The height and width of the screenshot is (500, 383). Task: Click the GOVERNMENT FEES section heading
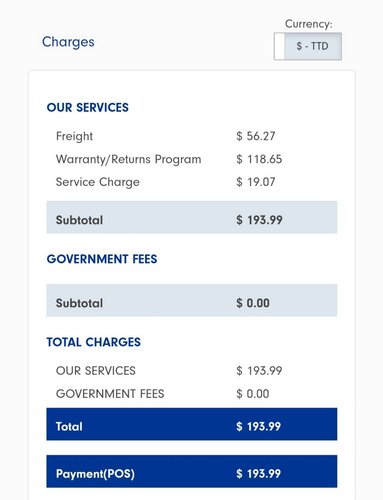[102, 259]
